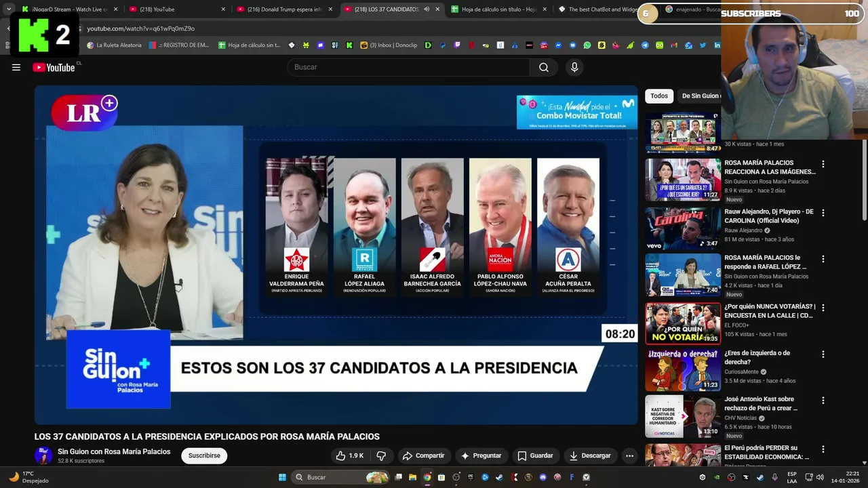Subscribe with the Suscribirse button
The image size is (868, 488).
pyautogui.click(x=204, y=455)
